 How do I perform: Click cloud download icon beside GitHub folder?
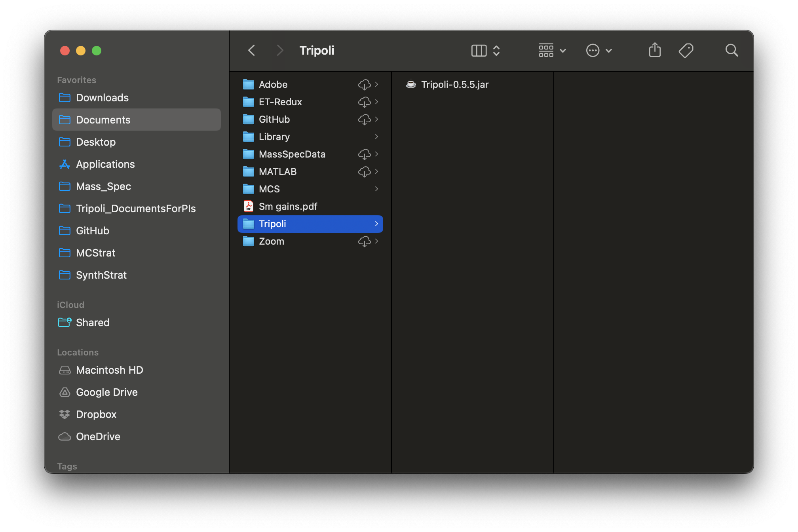pyautogui.click(x=364, y=119)
